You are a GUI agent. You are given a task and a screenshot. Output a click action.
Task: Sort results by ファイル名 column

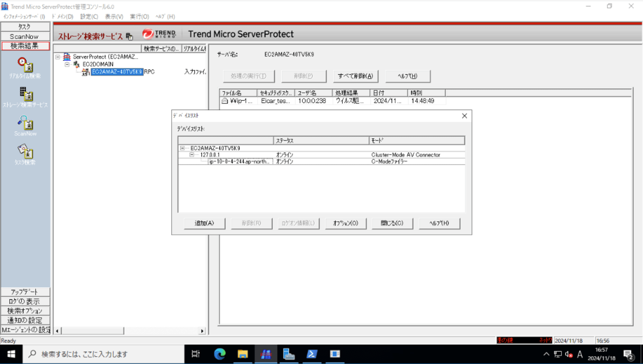[x=238, y=93]
